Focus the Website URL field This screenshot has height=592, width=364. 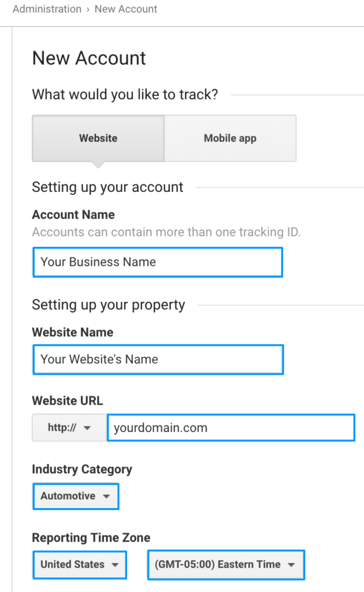(231, 427)
